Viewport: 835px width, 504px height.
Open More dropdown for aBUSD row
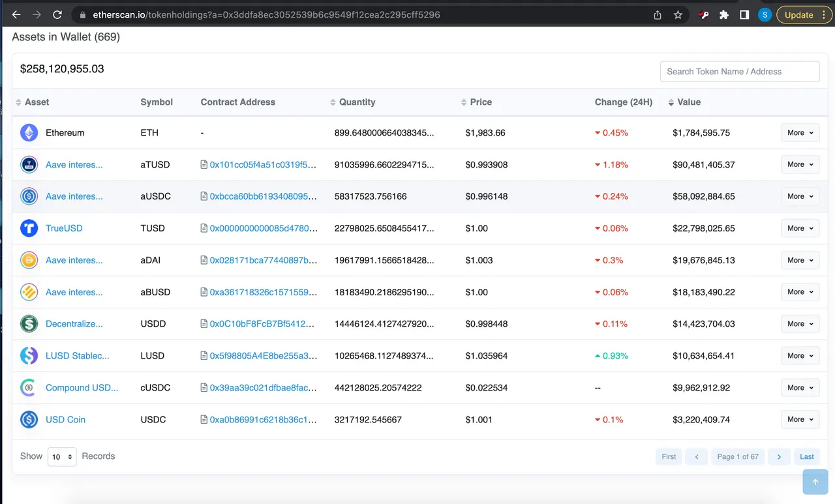(800, 292)
